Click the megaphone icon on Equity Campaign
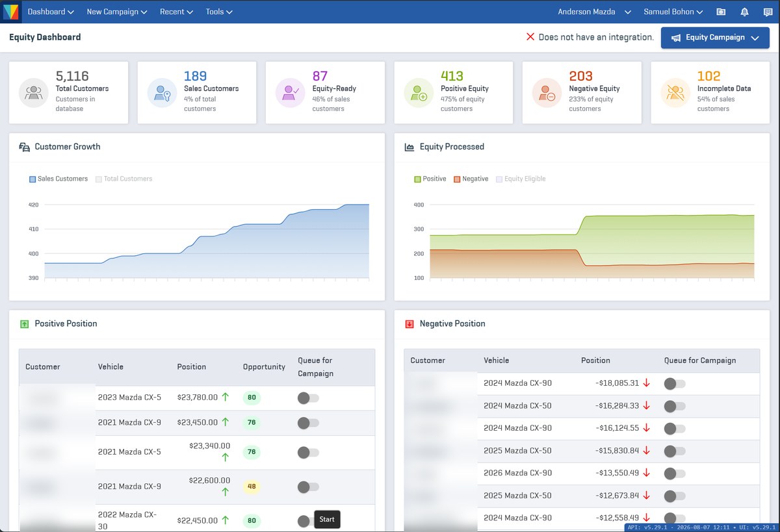Viewport: 780px width, 532px height. point(676,38)
